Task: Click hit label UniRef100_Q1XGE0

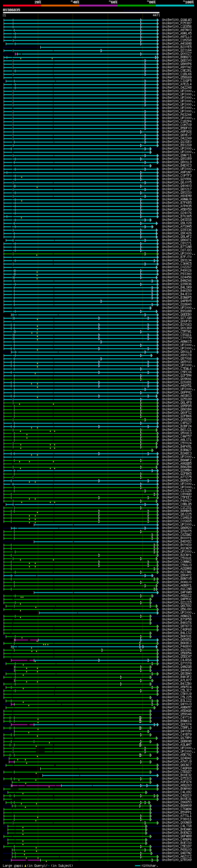Action: point(177,142)
